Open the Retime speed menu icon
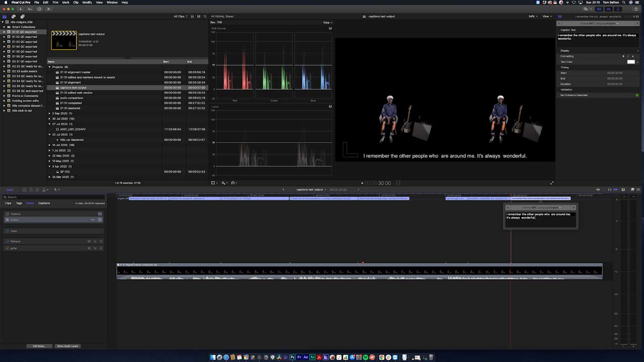 tap(233, 183)
